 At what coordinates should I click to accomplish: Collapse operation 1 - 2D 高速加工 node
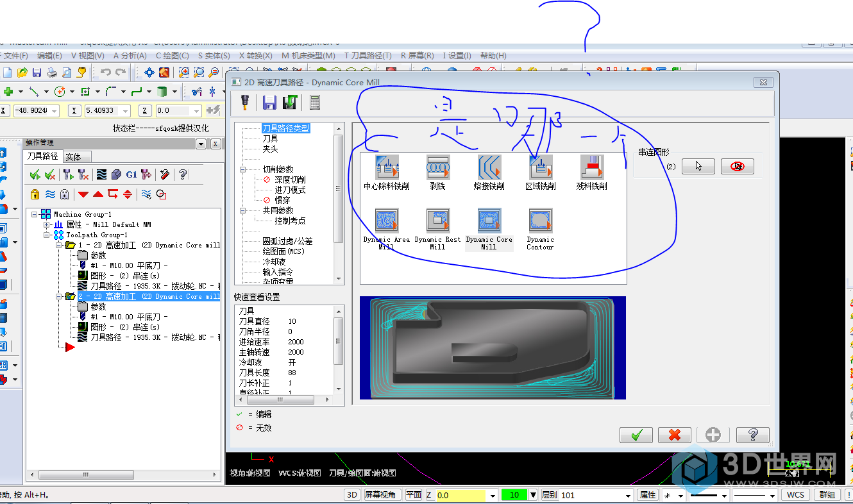click(58, 245)
